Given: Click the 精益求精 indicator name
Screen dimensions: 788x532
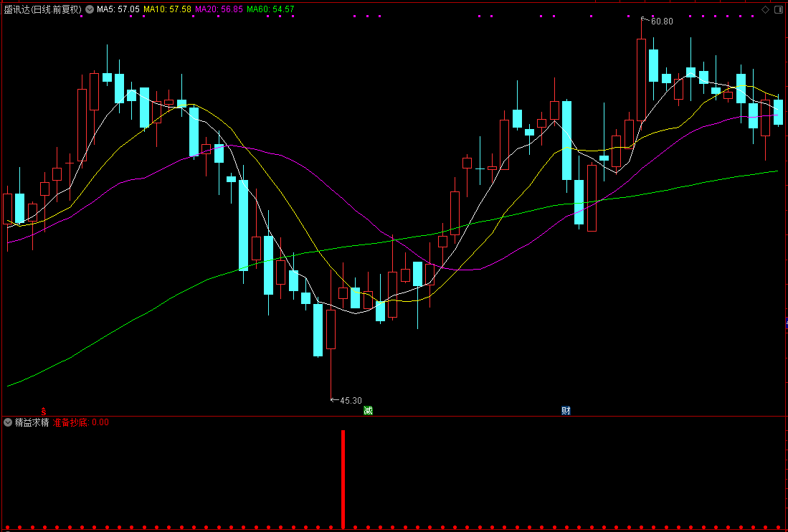Looking at the screenshot, I should pyautogui.click(x=32, y=422).
